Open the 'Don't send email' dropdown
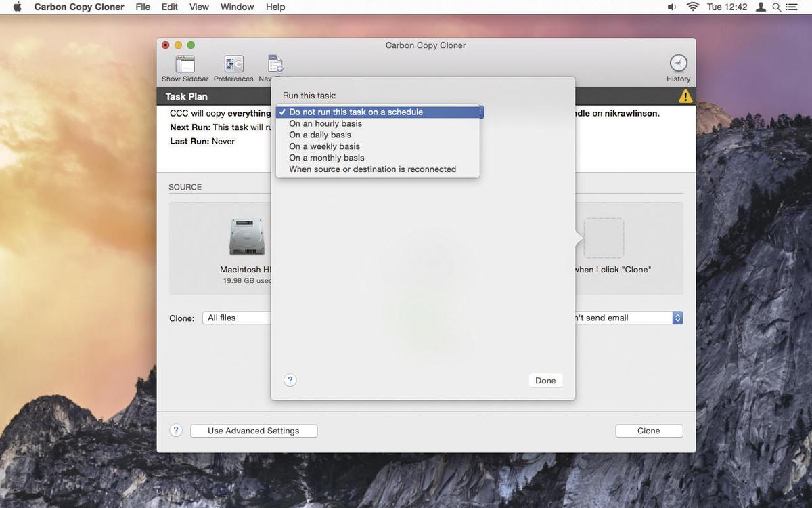 (629, 318)
